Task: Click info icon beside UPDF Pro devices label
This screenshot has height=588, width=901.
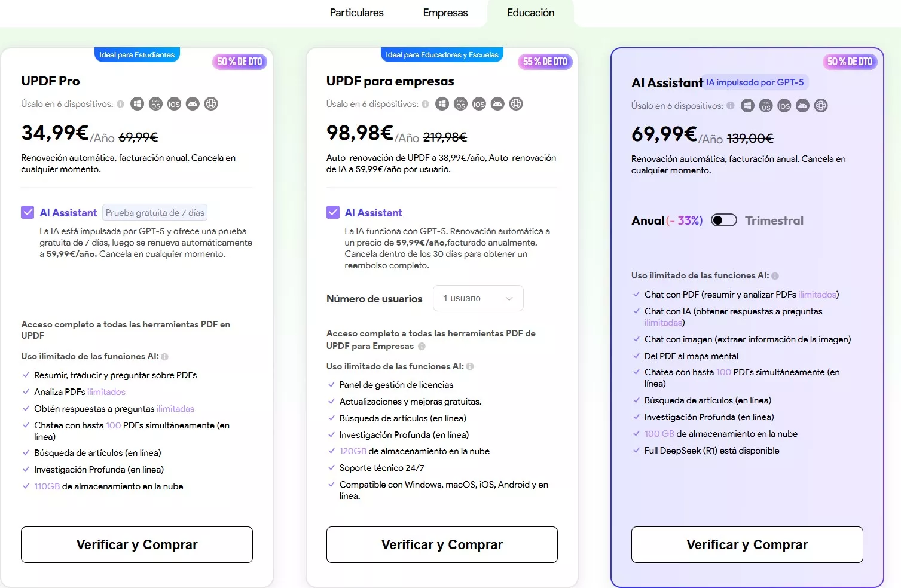Action: click(121, 104)
